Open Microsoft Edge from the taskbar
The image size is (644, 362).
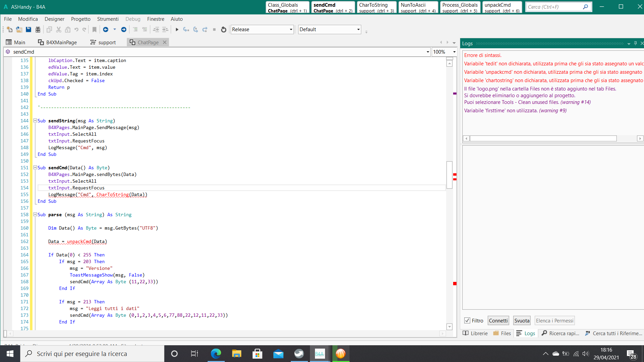(x=216, y=354)
